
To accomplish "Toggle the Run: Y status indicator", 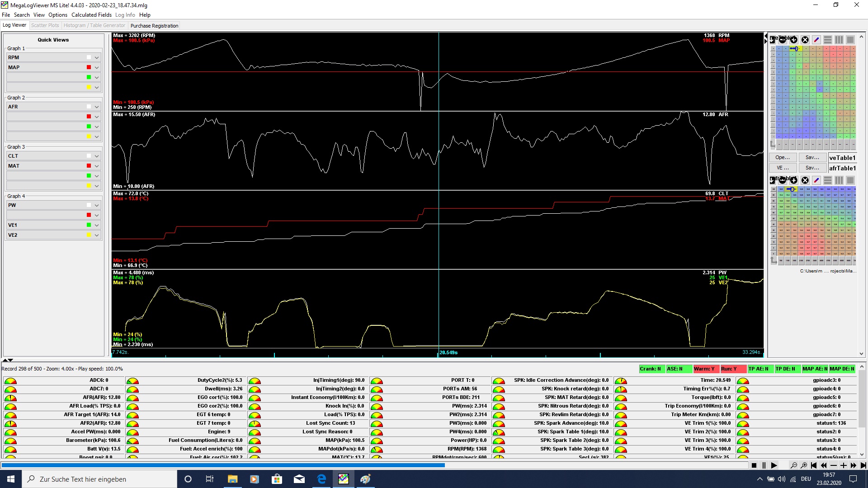I will point(733,369).
